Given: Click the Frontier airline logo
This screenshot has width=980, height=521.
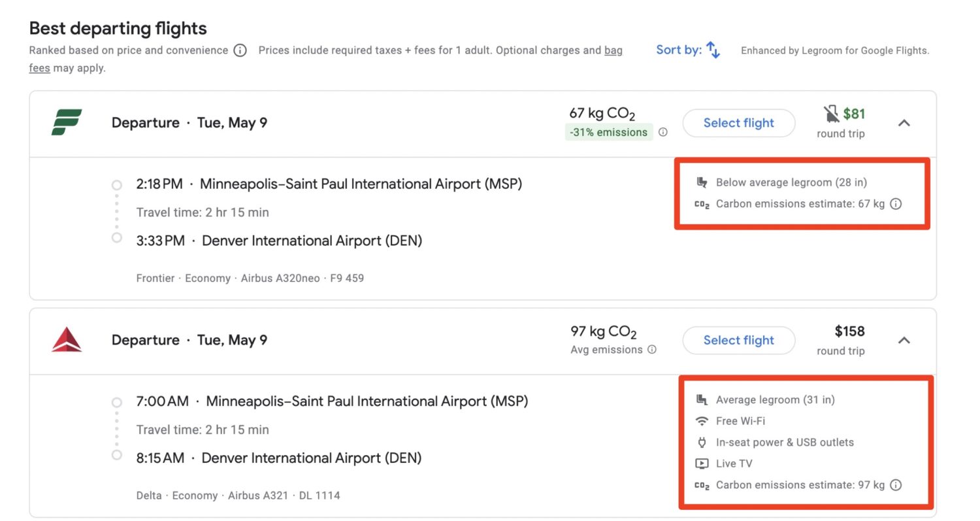Looking at the screenshot, I should coord(67,122).
